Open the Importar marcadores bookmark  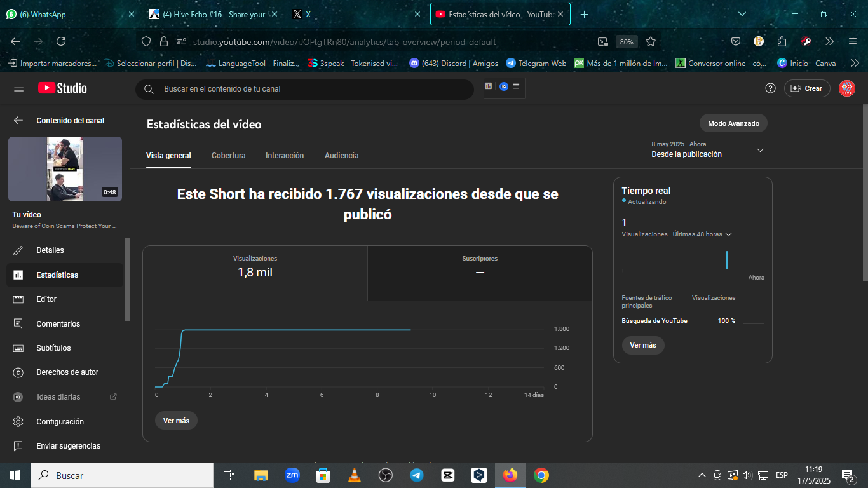tap(53, 64)
